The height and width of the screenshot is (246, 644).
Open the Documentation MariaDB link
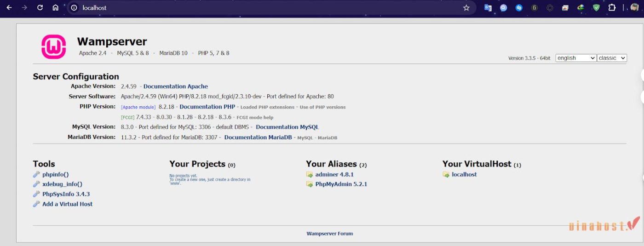[258, 137]
